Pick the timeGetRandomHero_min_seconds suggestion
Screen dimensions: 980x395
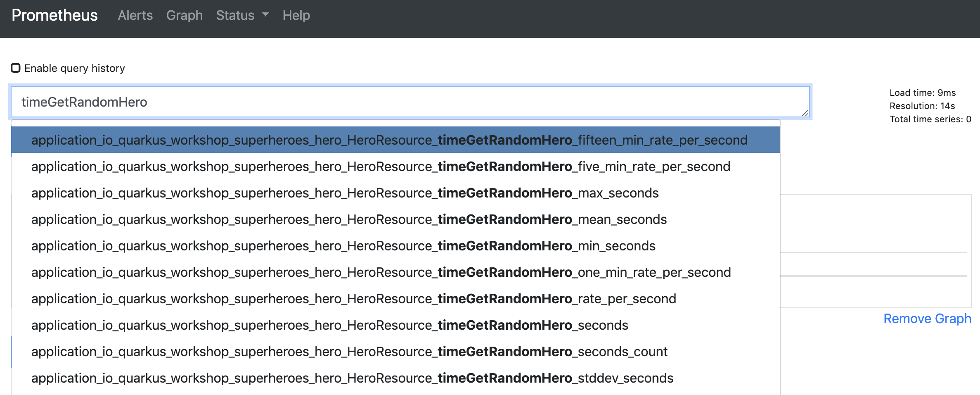click(x=343, y=246)
